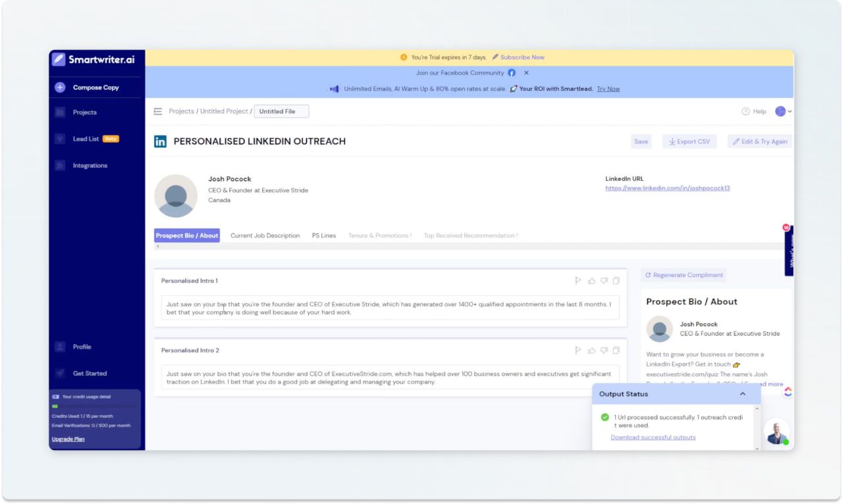Click the Download successful outputs link
Screen dimensions: 843x504
pos(653,438)
